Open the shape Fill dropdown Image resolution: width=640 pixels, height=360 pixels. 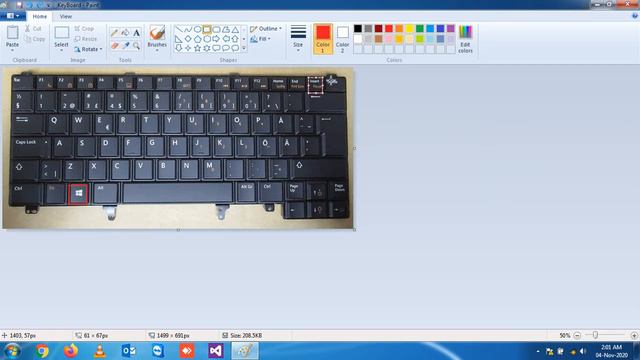tap(260, 39)
